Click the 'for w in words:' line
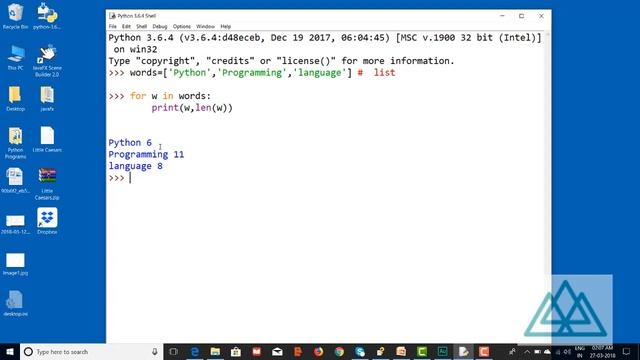This screenshot has width=640, height=360. tap(170, 96)
